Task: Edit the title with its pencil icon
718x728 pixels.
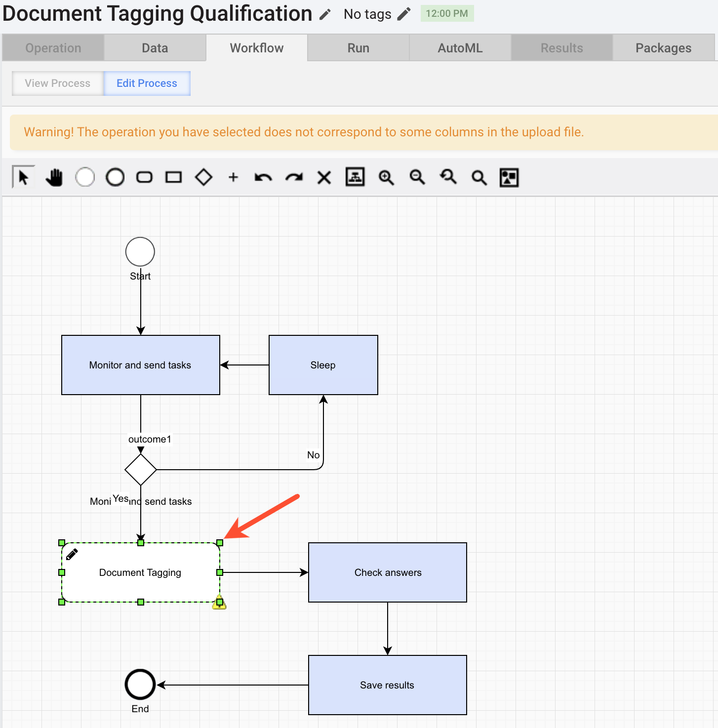Action: (325, 14)
